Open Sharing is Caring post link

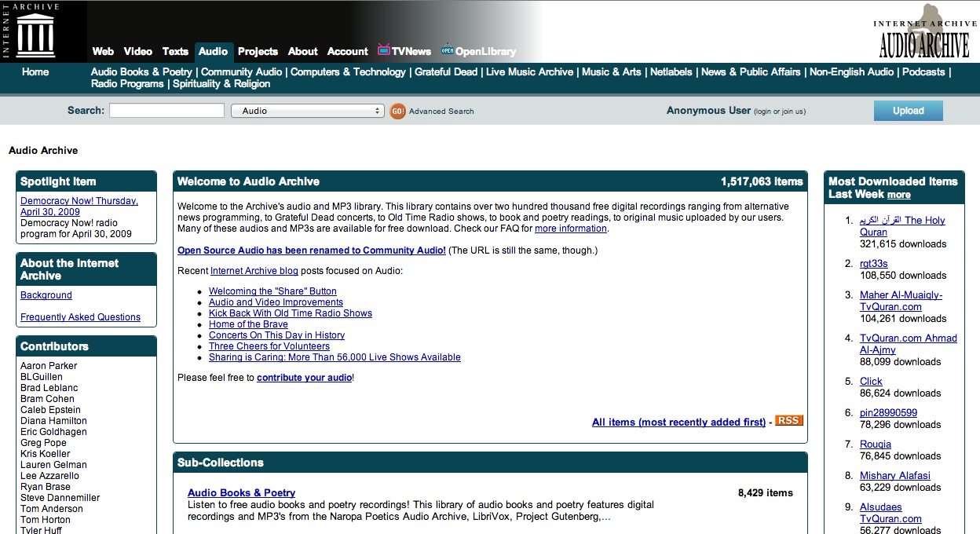(335, 357)
